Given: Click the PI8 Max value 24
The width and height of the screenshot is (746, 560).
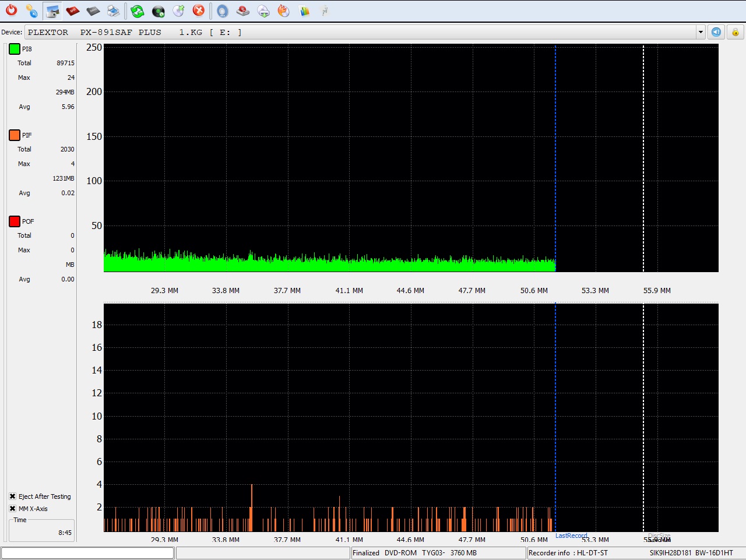Looking at the screenshot, I should (71, 78).
